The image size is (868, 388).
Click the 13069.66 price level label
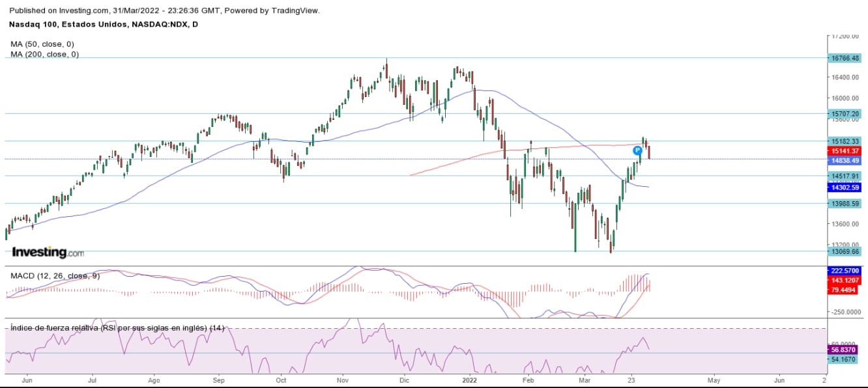(x=845, y=251)
